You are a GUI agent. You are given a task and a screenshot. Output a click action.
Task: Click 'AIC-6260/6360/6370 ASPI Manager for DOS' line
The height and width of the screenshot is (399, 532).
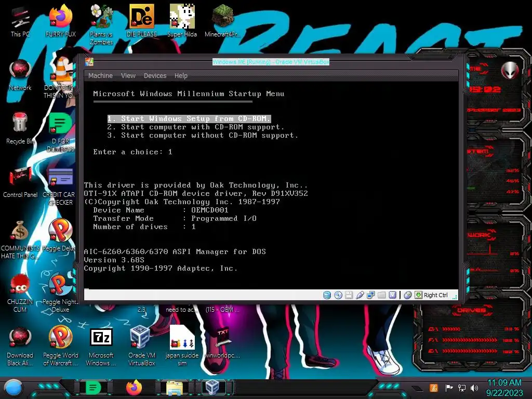coord(175,251)
